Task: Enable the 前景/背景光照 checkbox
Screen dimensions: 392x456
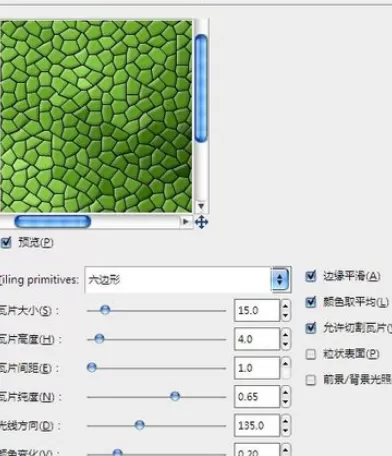Action: 311,380
